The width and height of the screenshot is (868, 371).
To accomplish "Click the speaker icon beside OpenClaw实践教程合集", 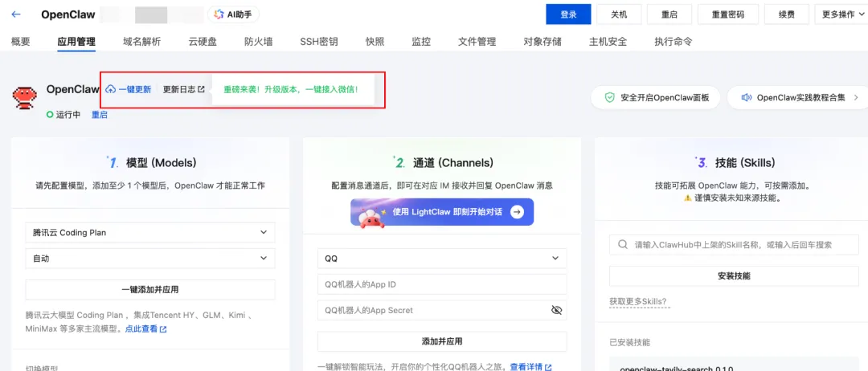I will coord(746,97).
